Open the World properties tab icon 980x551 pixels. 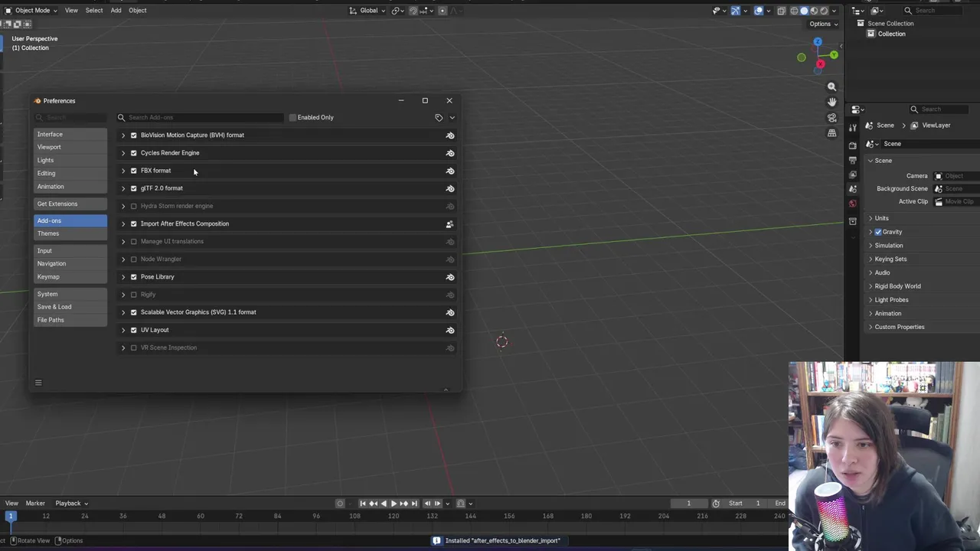(x=853, y=204)
